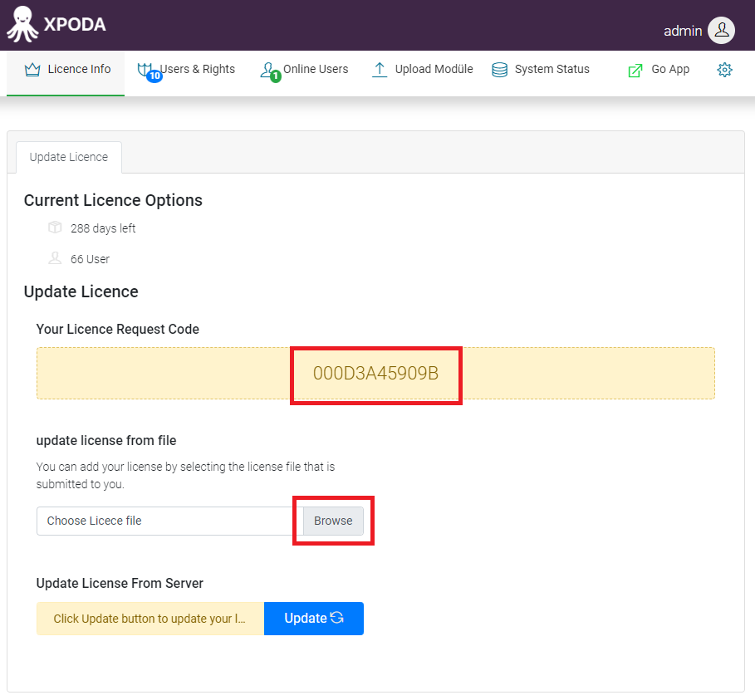Click the refresh icon on Update button
Viewport: 755px width, 700px height.
(x=337, y=618)
